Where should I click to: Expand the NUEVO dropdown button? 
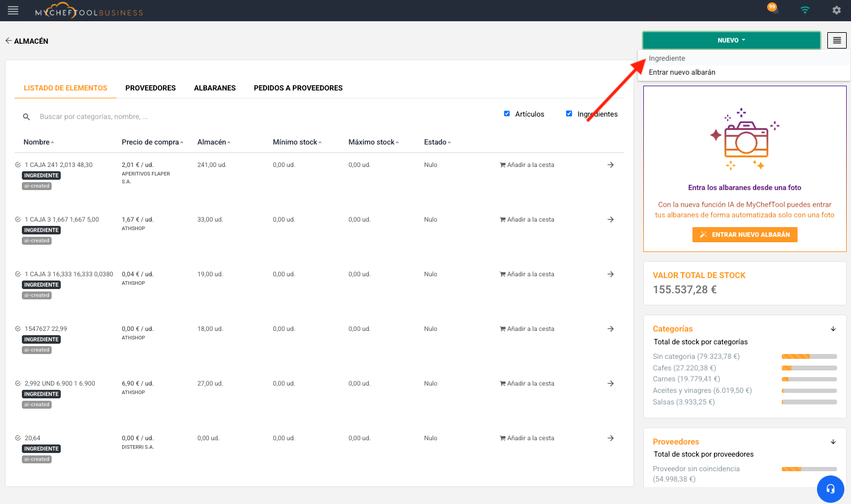731,41
